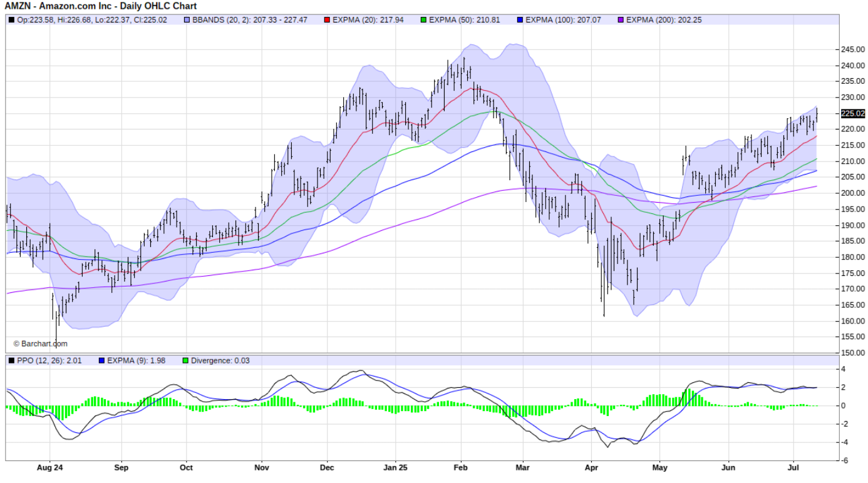Image resolution: width=868 pixels, height=483 pixels.
Task: Click the 'May' date axis label
Action: (x=659, y=467)
